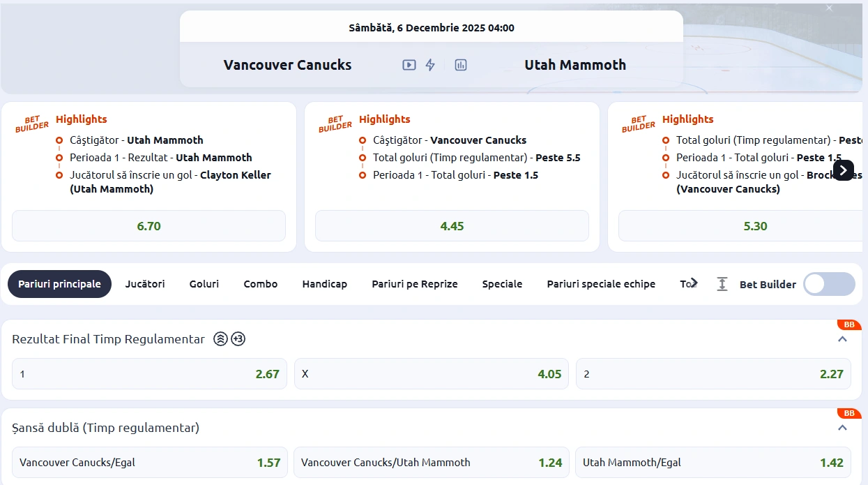Collapse Rezultat Final Timp Regulamentar section

842,339
